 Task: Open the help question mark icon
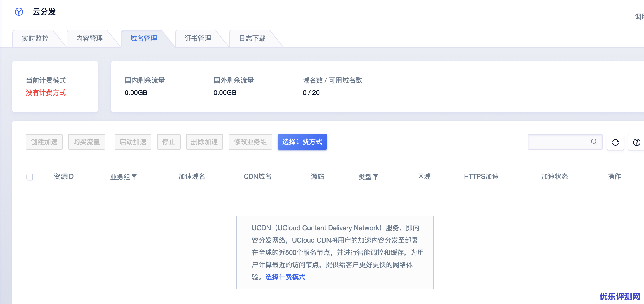tap(636, 142)
